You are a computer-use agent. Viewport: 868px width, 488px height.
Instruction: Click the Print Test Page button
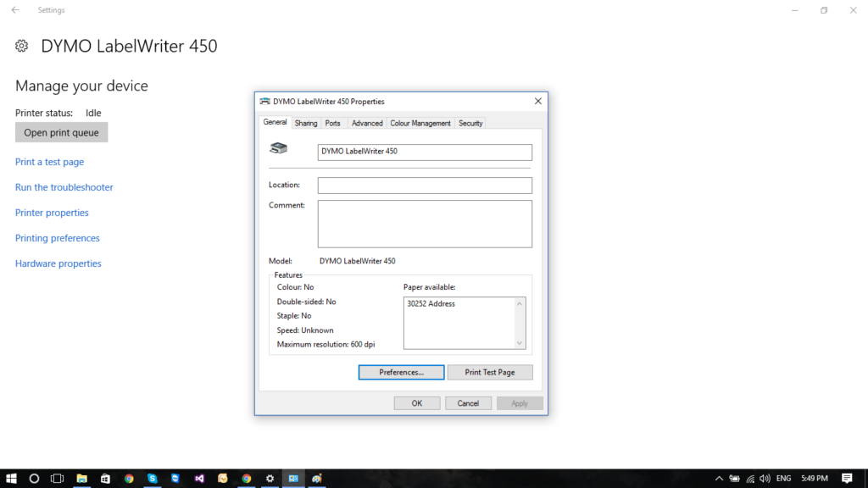click(x=490, y=373)
